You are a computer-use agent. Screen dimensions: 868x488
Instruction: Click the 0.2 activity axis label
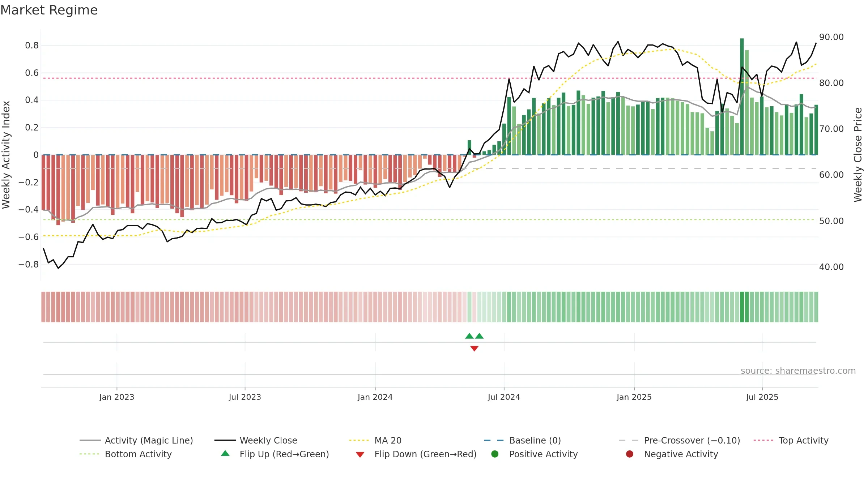tap(32, 128)
